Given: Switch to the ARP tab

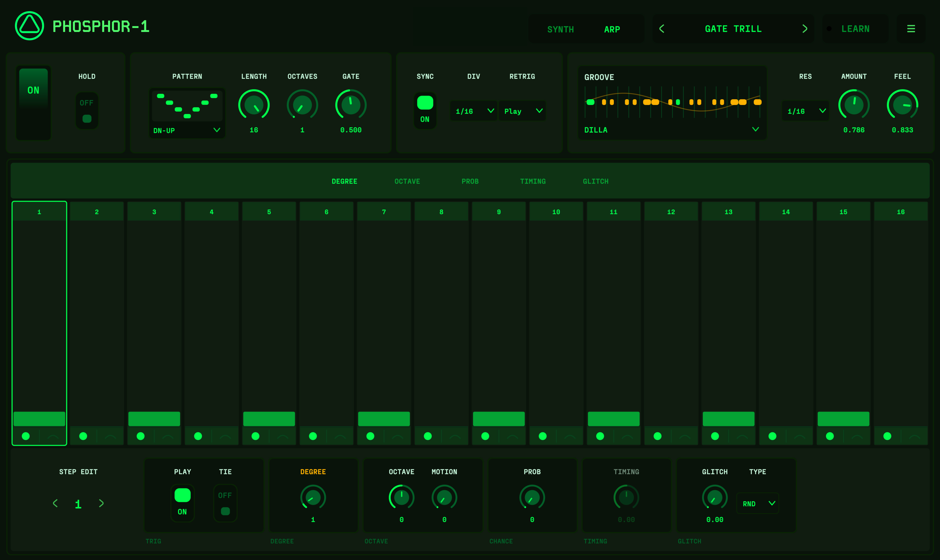Looking at the screenshot, I should pyautogui.click(x=612, y=29).
